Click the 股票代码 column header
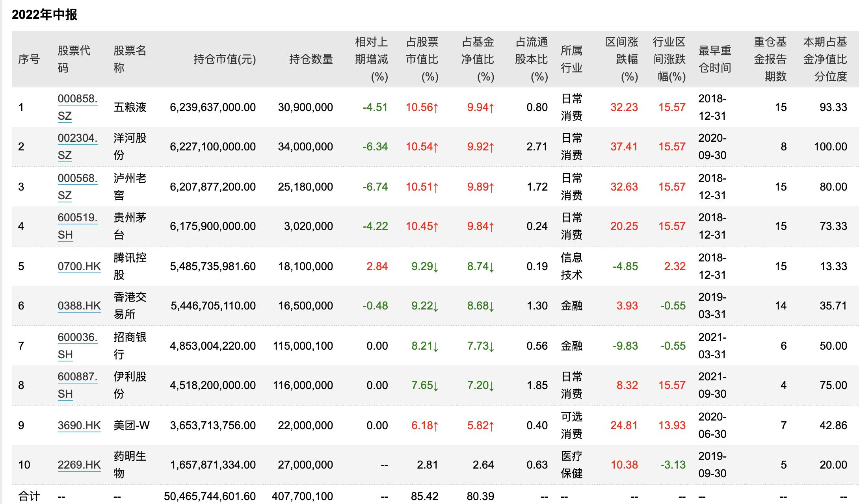This screenshot has width=859, height=504. tap(74, 59)
